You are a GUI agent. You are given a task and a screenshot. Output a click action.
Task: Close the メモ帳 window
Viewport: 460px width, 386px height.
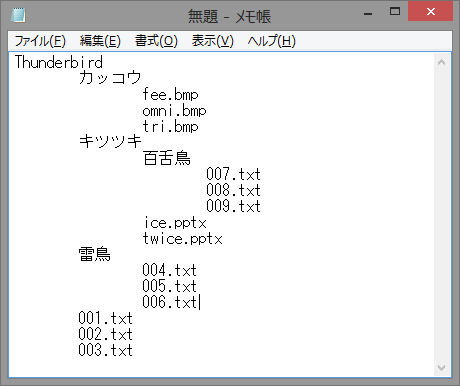pyautogui.click(x=430, y=12)
